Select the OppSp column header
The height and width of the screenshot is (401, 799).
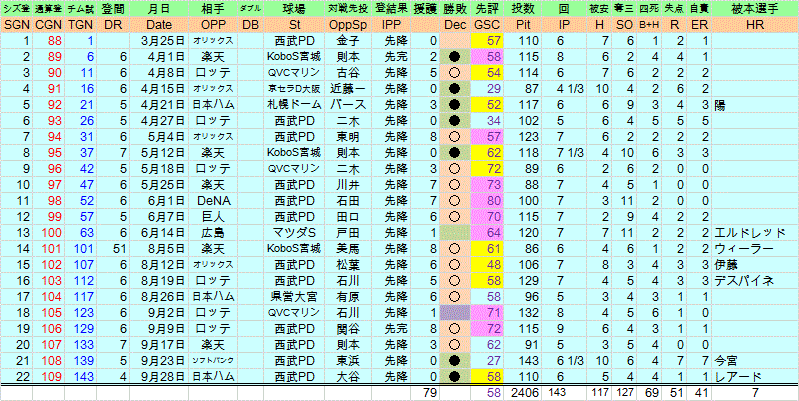click(347, 24)
